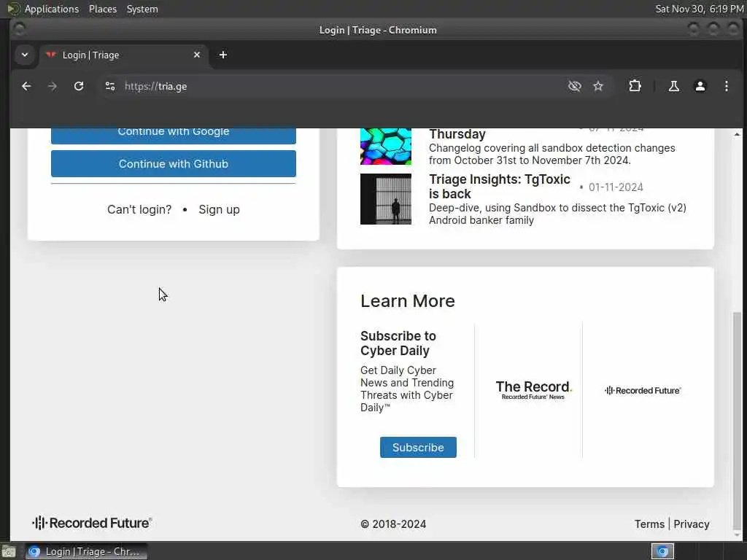Screen dimensions: 747x560
Task: Select the Login | Triage tab
Action: click(x=124, y=55)
